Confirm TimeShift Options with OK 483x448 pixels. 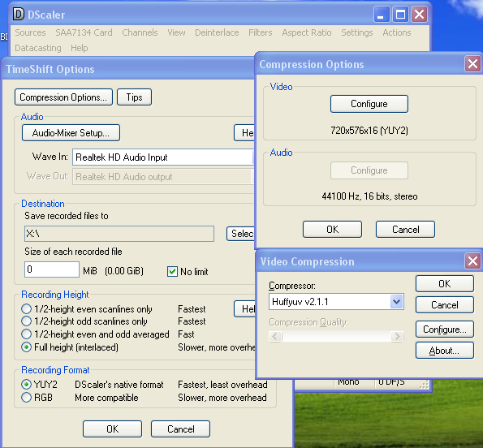coord(113,429)
